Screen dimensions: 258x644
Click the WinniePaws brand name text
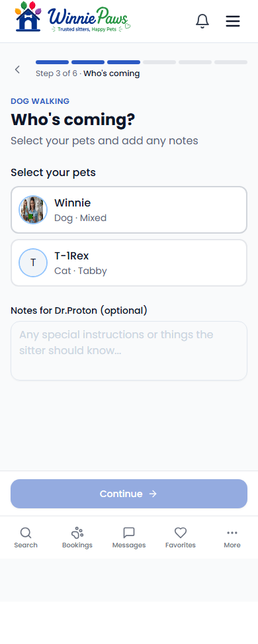point(88,17)
